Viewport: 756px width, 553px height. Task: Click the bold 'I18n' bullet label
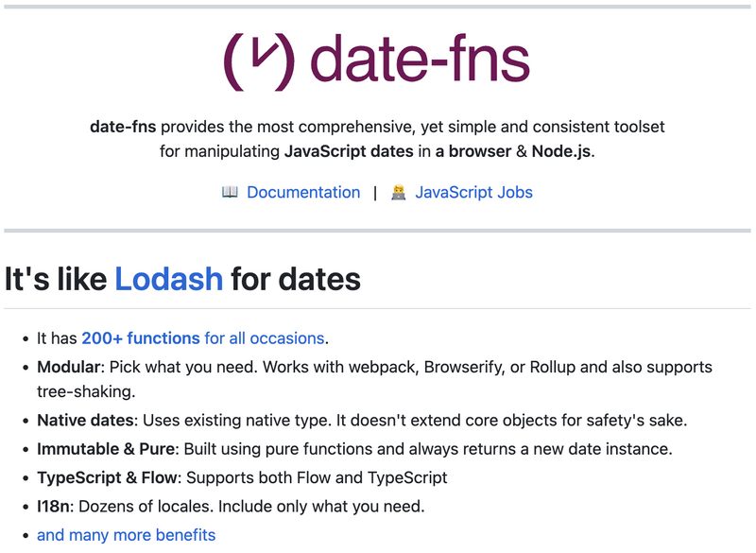click(x=53, y=506)
